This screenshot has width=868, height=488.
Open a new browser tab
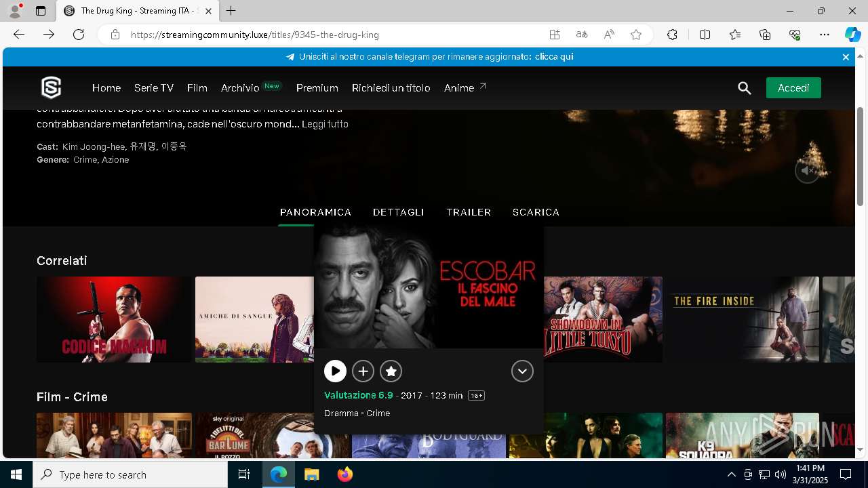[231, 11]
